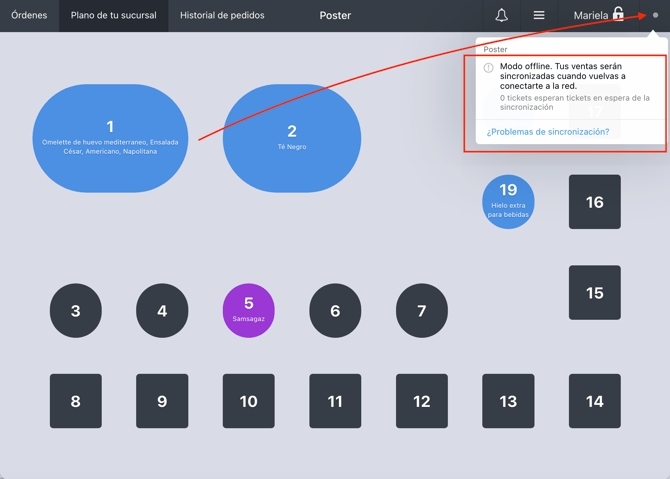Open purple table 5 Samsagaz

[x=249, y=310]
